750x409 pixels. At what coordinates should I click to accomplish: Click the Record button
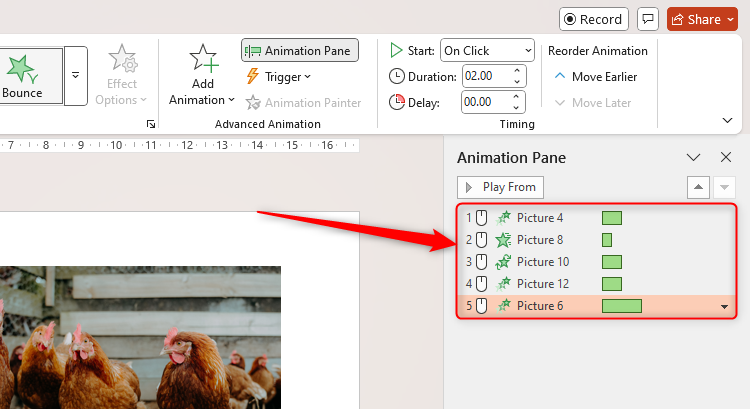tap(593, 19)
